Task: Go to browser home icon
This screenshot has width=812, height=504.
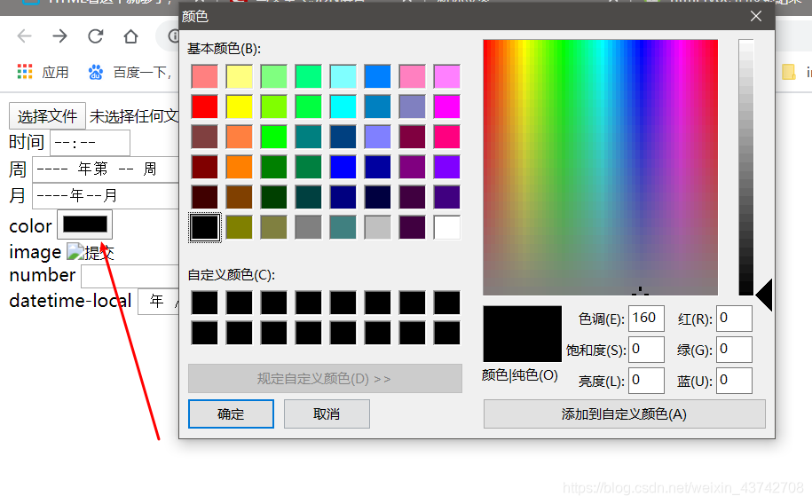Action: pyautogui.click(x=131, y=36)
